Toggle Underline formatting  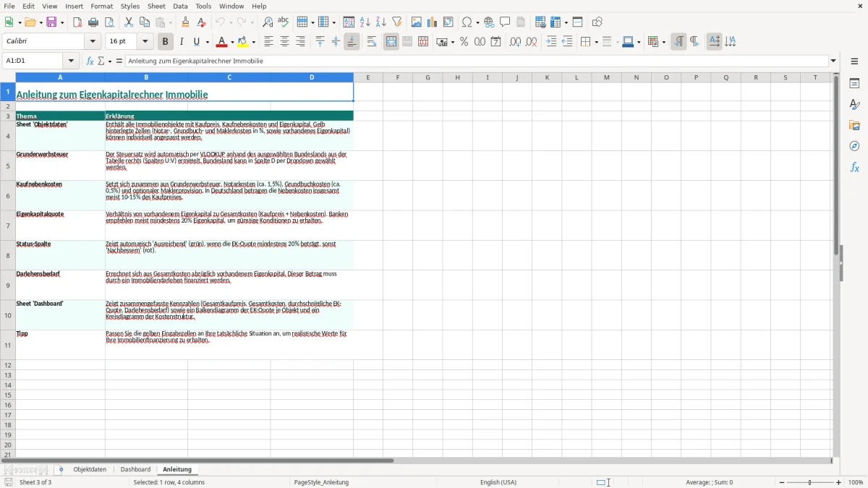point(196,42)
